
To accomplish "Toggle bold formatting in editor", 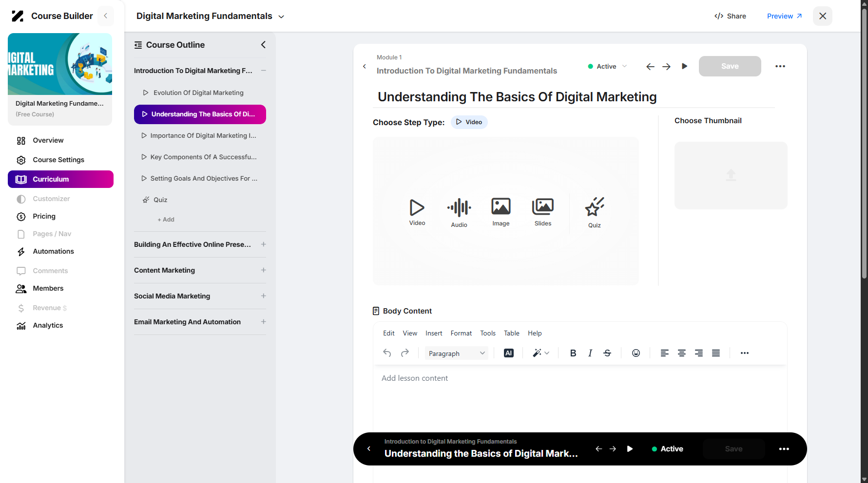I will (x=573, y=353).
